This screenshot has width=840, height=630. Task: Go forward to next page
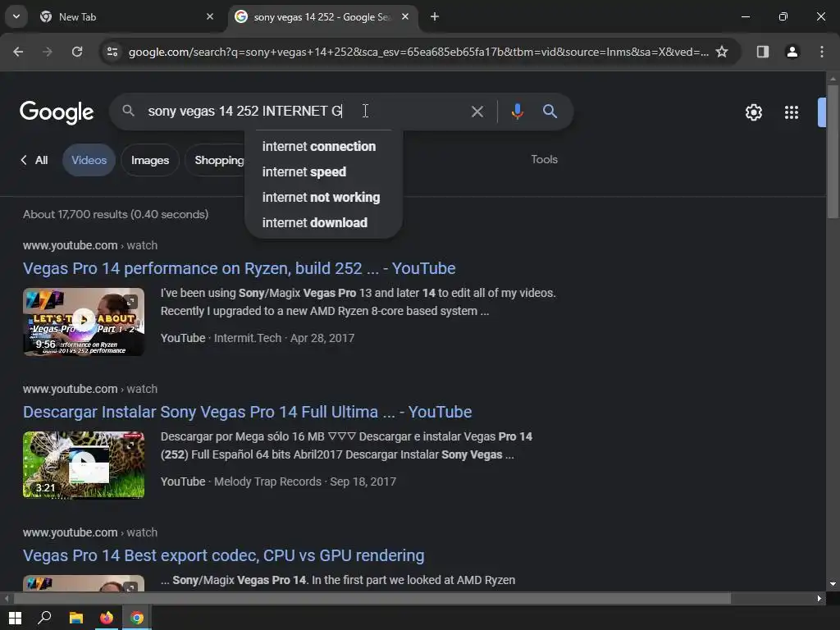(x=48, y=52)
